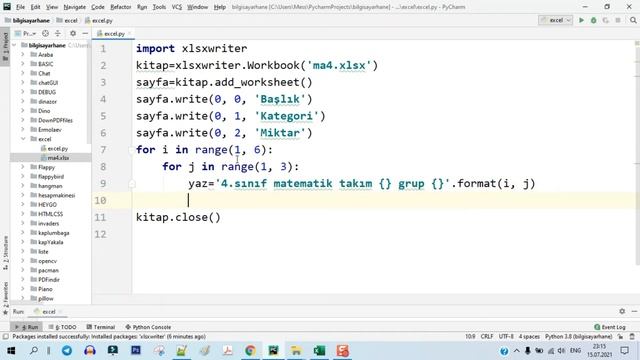Open the Windows Start menu

pyautogui.click(x=11, y=350)
